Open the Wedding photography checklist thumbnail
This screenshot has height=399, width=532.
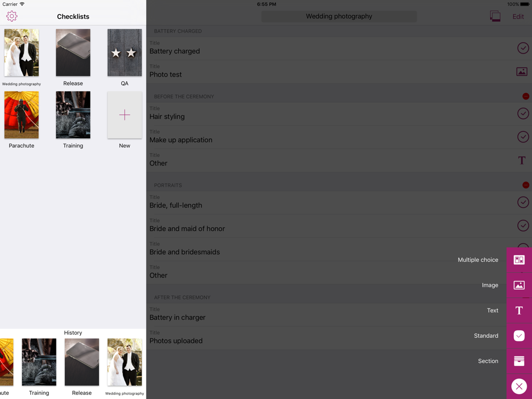coord(21,53)
